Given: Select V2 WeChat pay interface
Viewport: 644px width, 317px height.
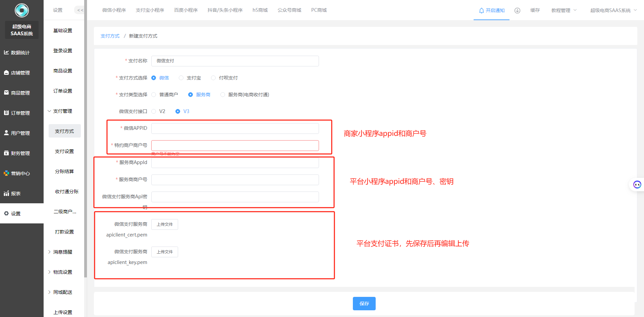Looking at the screenshot, I should (x=154, y=111).
